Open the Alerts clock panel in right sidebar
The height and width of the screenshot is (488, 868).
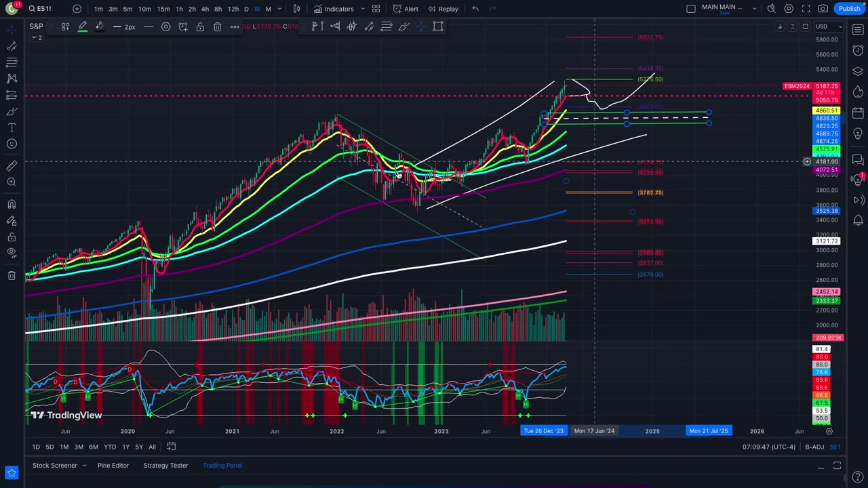(x=858, y=51)
